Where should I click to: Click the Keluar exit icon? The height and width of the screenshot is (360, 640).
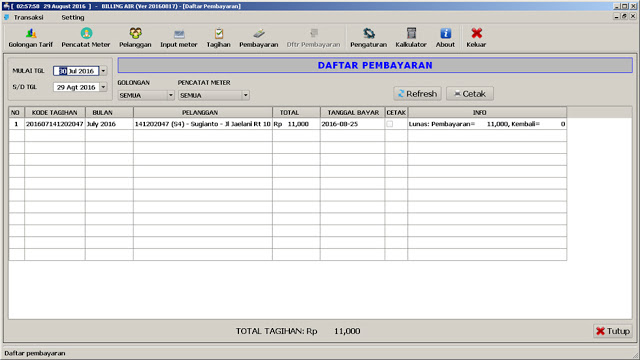click(x=476, y=38)
